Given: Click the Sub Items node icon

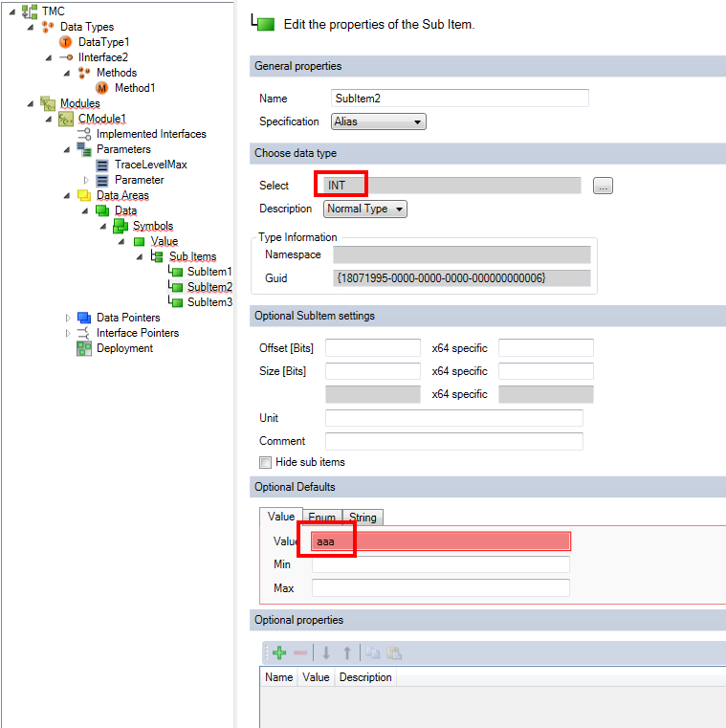Looking at the screenshot, I should pyautogui.click(x=157, y=256).
